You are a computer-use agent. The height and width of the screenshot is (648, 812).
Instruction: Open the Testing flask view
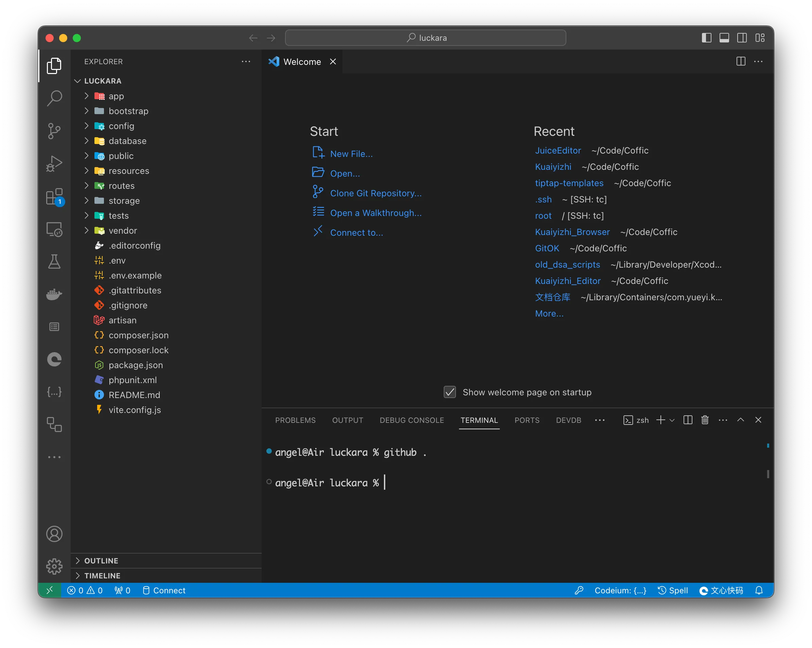[x=54, y=262]
